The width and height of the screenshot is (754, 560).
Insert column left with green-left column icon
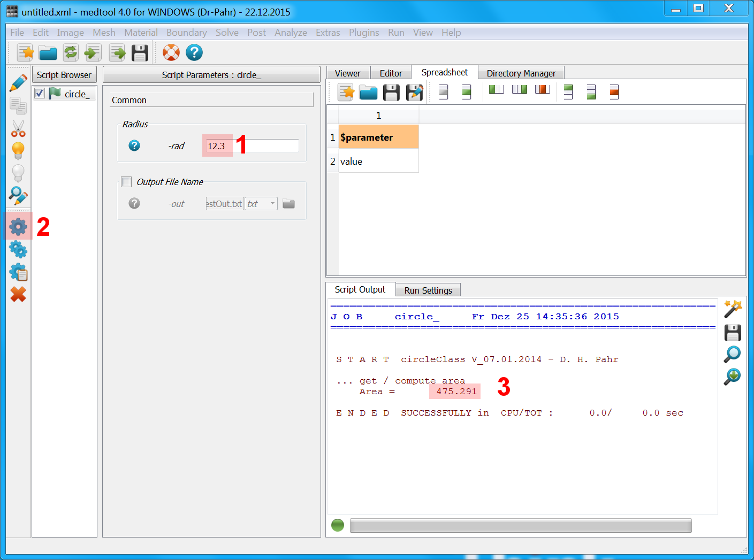coord(497,89)
